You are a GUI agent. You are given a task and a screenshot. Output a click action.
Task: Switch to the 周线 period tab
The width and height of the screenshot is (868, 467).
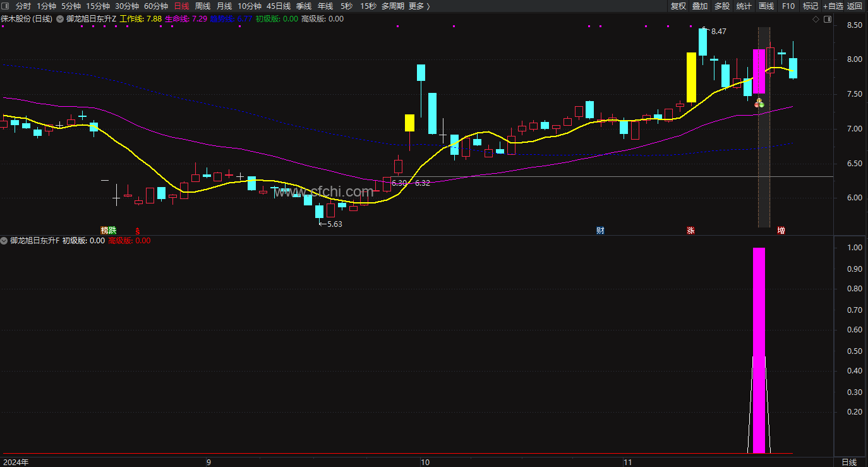203,6
